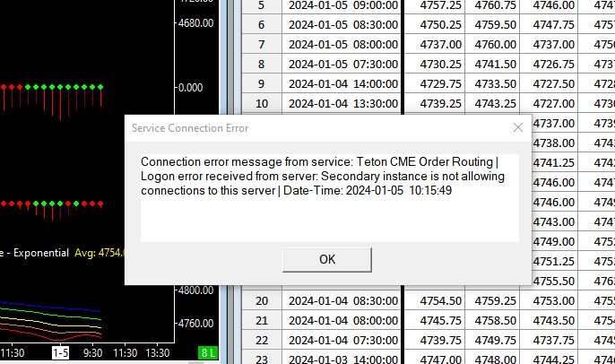Click the cell with value 4743.25
This screenshot has width=615, height=364.
coord(493,103)
